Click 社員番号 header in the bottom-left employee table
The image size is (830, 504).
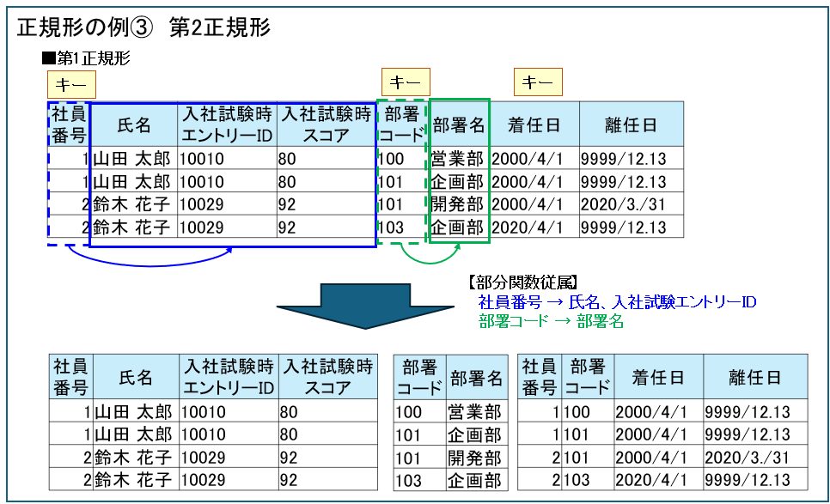[71, 377]
